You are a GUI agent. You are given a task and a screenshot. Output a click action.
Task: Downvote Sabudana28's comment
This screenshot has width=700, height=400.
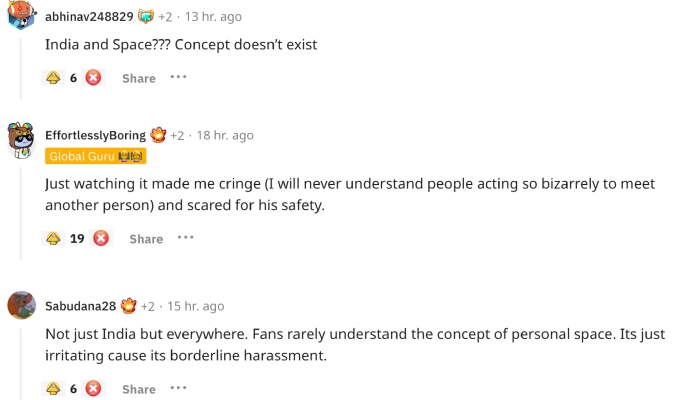click(93, 388)
